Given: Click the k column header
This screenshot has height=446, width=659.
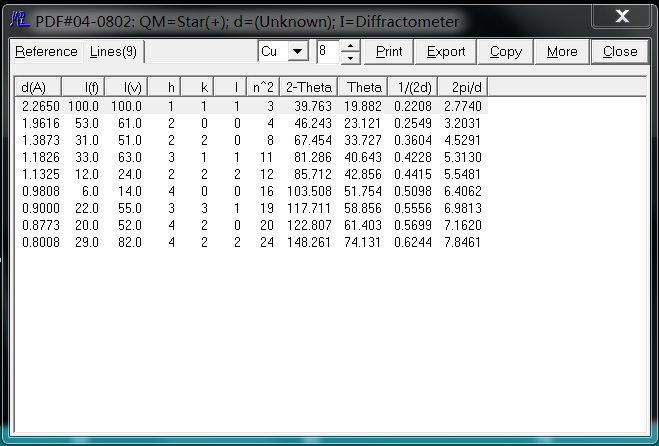Looking at the screenshot, I should (x=198, y=87).
